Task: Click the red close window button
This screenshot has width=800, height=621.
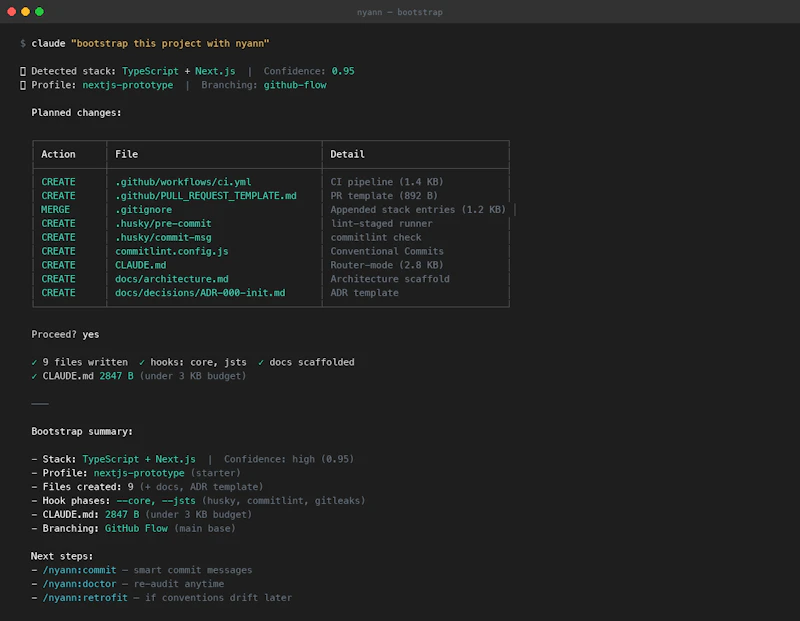Action: (12, 12)
